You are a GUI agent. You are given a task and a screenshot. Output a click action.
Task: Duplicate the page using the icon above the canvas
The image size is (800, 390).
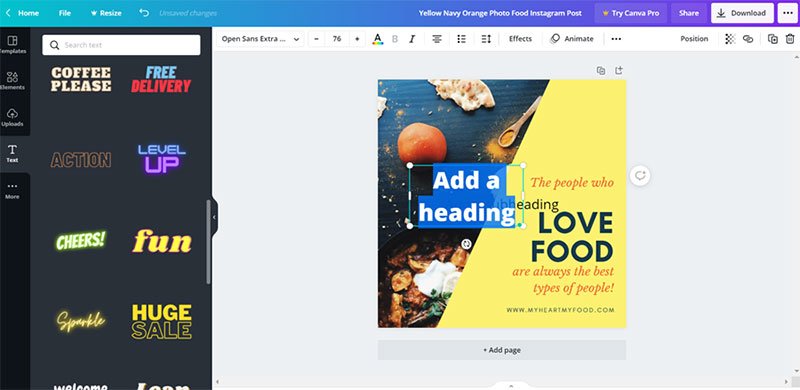coord(601,70)
